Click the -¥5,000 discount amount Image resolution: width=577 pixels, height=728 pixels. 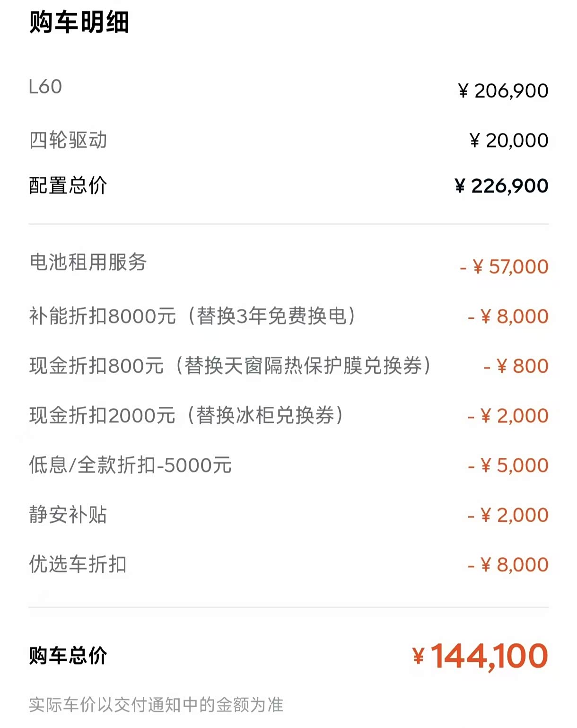(x=508, y=465)
